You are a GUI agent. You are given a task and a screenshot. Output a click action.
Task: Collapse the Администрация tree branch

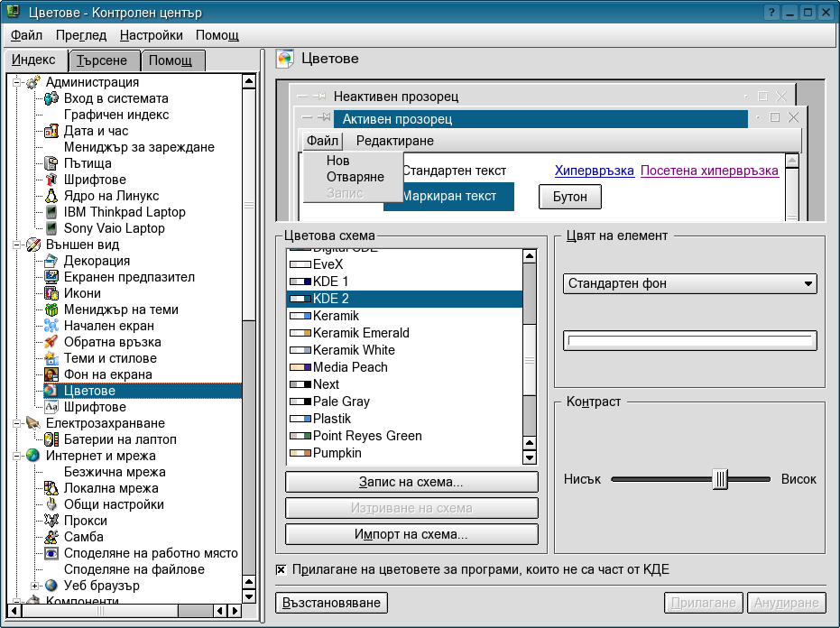click(17, 82)
